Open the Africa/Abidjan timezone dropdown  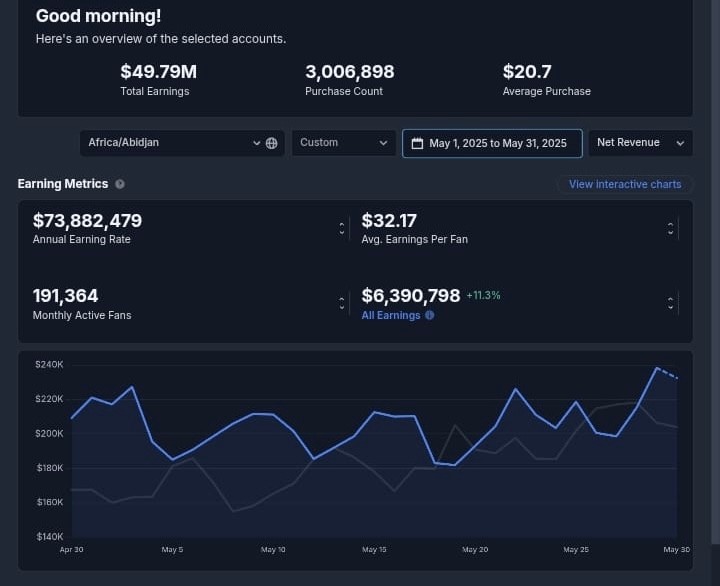pos(173,143)
